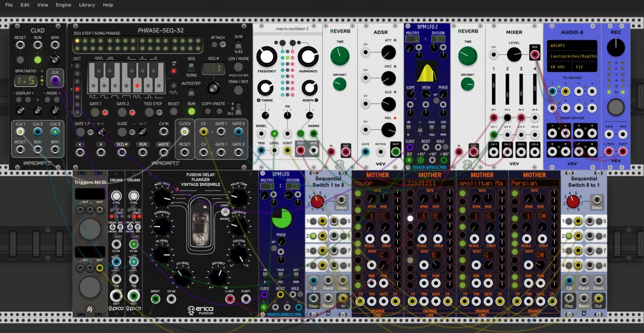The image size is (644, 333).
Task: Click the large round record button on REC
Action: tap(615, 107)
